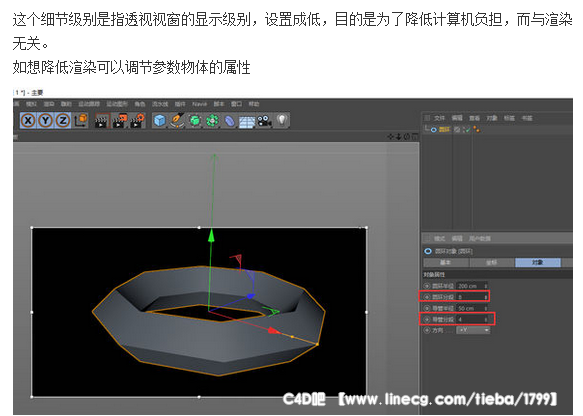Screen dimensions: 583x416
Task: Open 用户数据 menu in attribute manager
Action: [x=480, y=238]
